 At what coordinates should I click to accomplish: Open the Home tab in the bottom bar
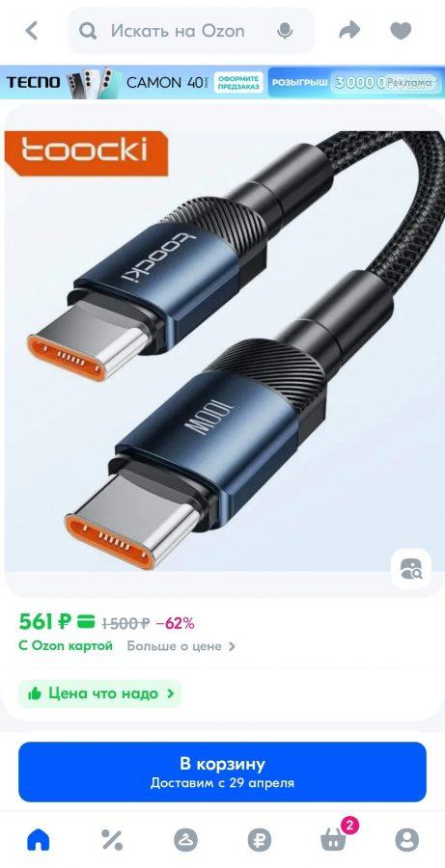pyautogui.click(x=39, y=840)
